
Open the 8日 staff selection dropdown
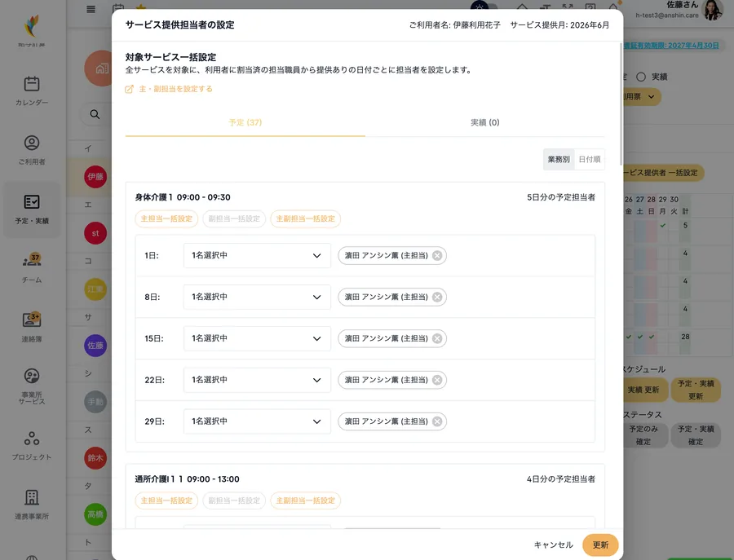(257, 297)
